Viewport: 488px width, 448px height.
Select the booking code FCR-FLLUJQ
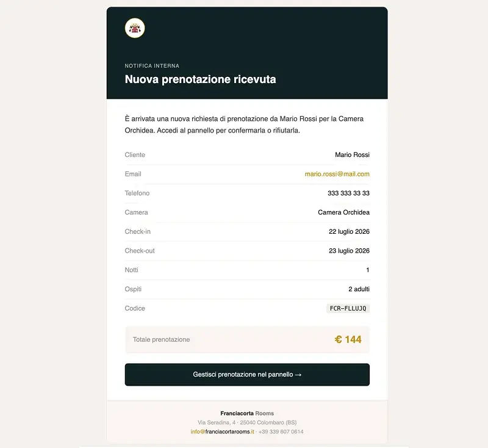pos(348,308)
